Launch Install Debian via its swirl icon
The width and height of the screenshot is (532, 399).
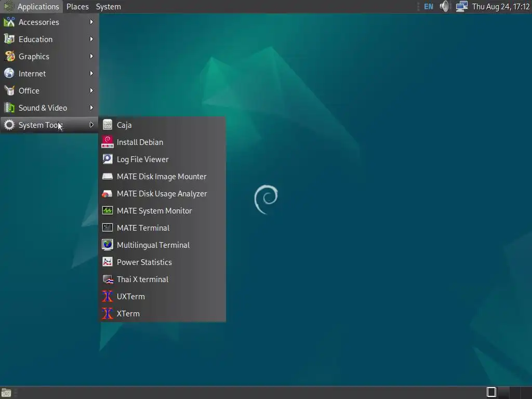108,142
